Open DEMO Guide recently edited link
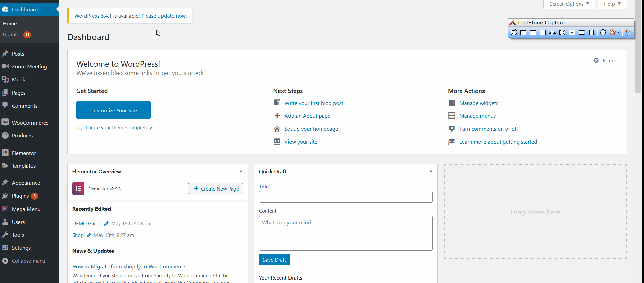644x283 pixels. [87, 224]
